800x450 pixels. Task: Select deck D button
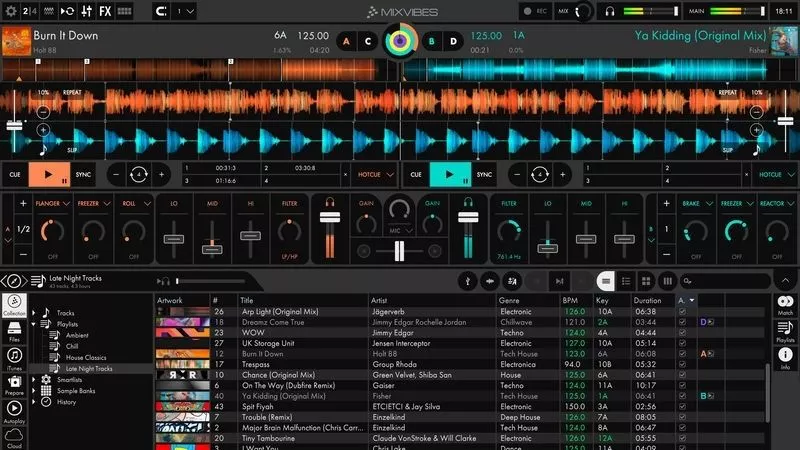(x=453, y=41)
